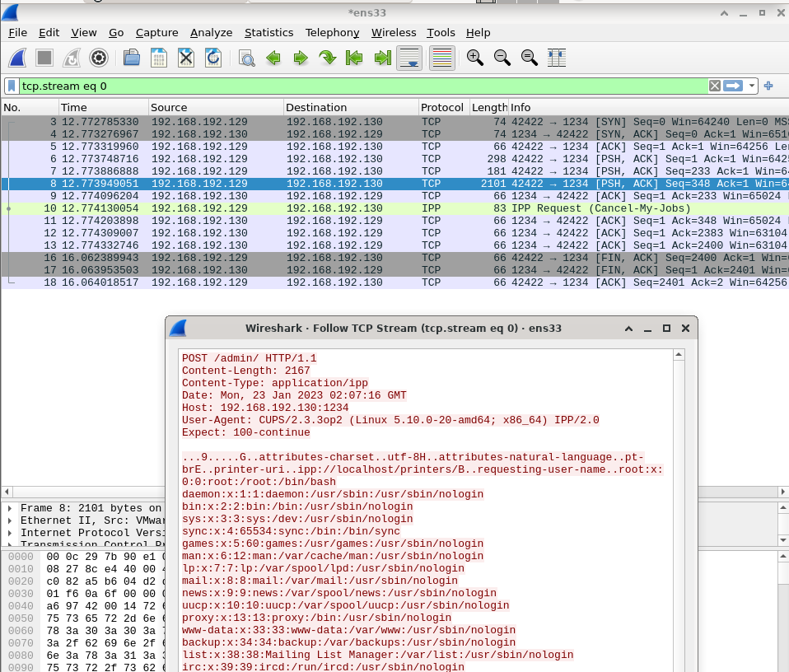Stop the running packet capture

(44, 58)
